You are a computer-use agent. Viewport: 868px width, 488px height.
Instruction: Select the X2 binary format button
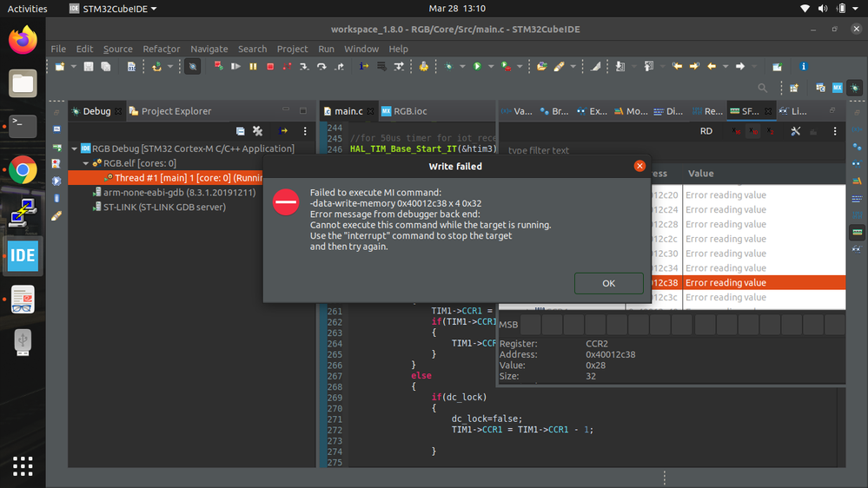click(x=770, y=131)
